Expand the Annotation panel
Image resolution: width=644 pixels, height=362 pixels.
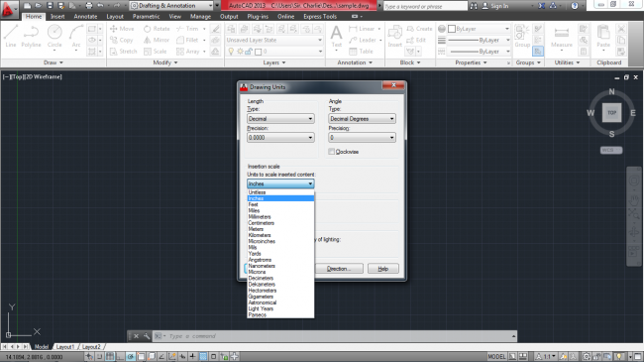(355, 62)
